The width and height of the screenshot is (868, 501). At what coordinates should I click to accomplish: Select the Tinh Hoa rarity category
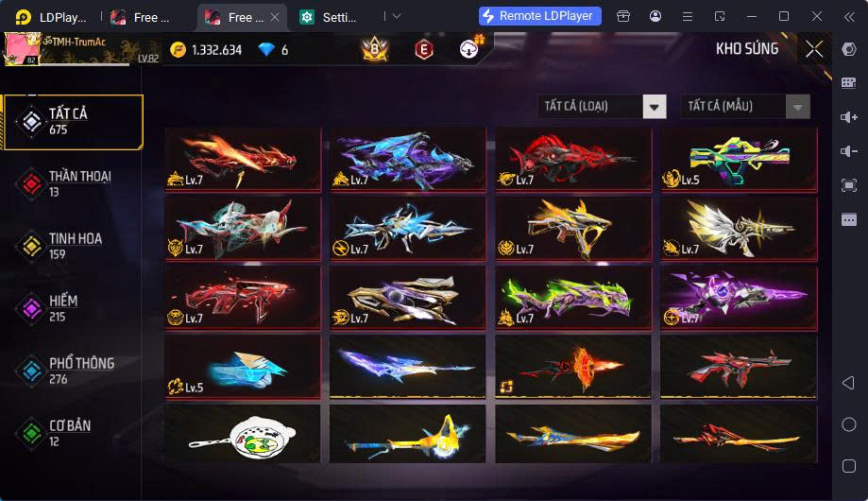(72, 246)
